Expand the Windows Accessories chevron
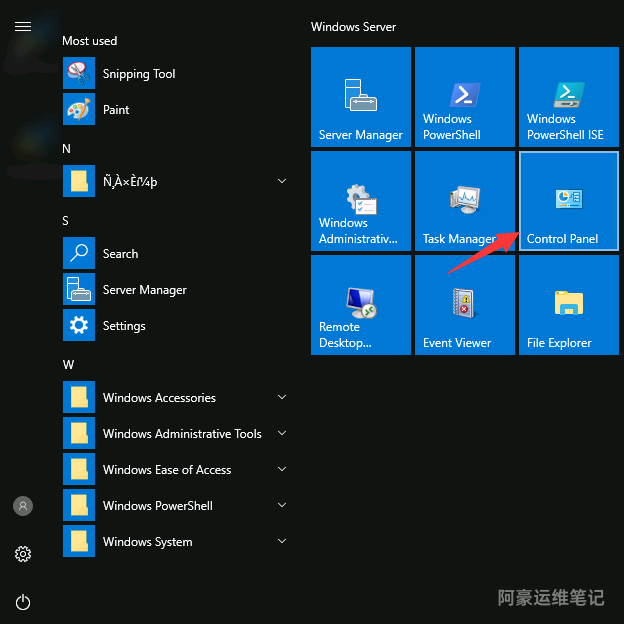Screen dimensions: 624x624 pyautogui.click(x=282, y=397)
